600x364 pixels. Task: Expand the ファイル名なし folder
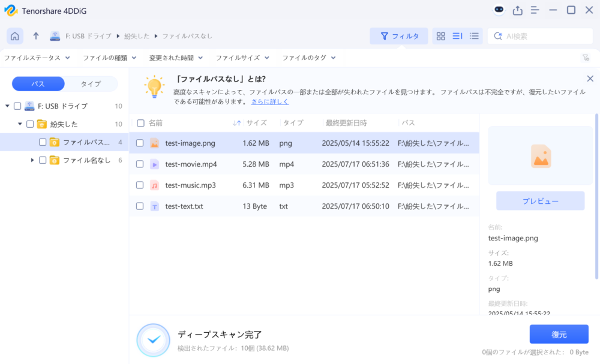coord(33,160)
